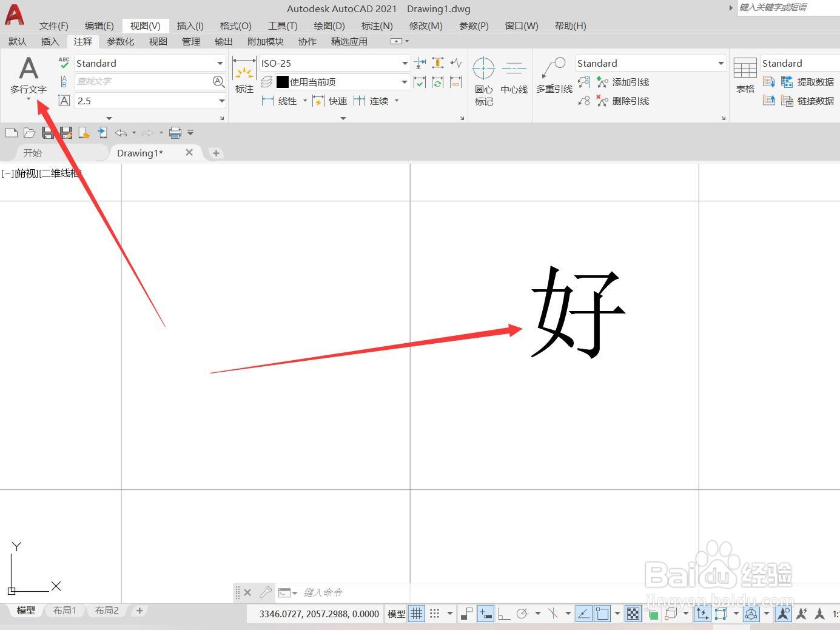Image resolution: width=840 pixels, height=630 pixels.
Task: Click the Undo arrow icon
Action: click(x=121, y=133)
